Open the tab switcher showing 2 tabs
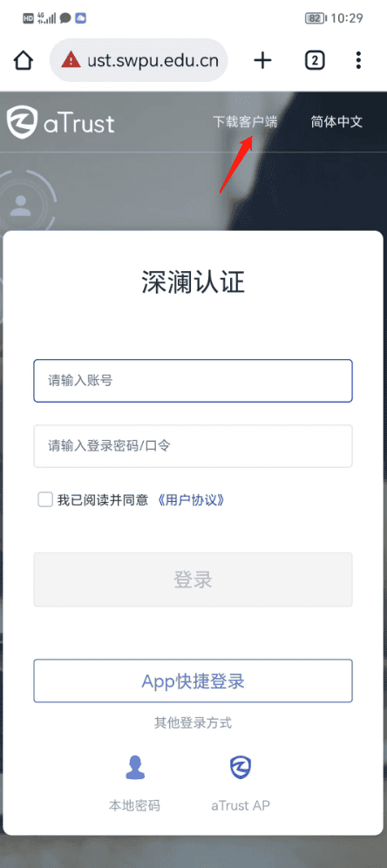Image resolution: width=387 pixels, height=868 pixels. pos(315,60)
